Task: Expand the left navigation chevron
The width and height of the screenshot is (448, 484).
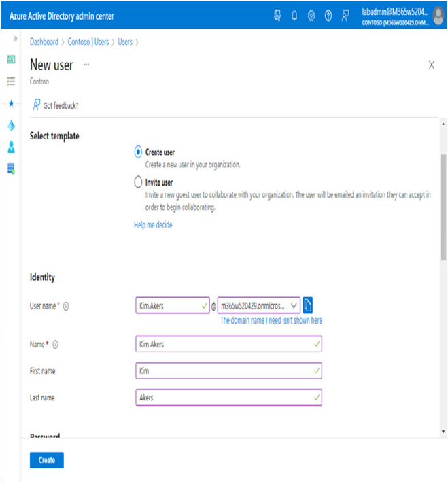Action: (x=15, y=39)
